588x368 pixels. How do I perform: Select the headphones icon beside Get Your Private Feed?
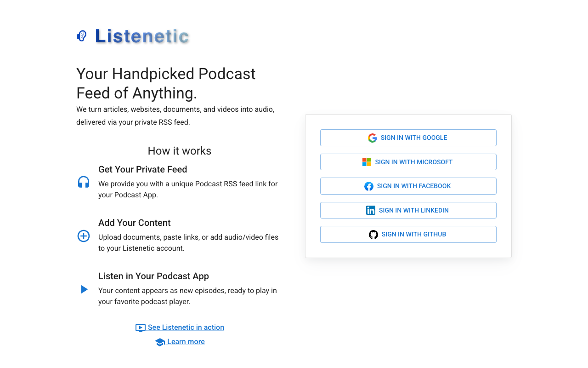pos(83,182)
